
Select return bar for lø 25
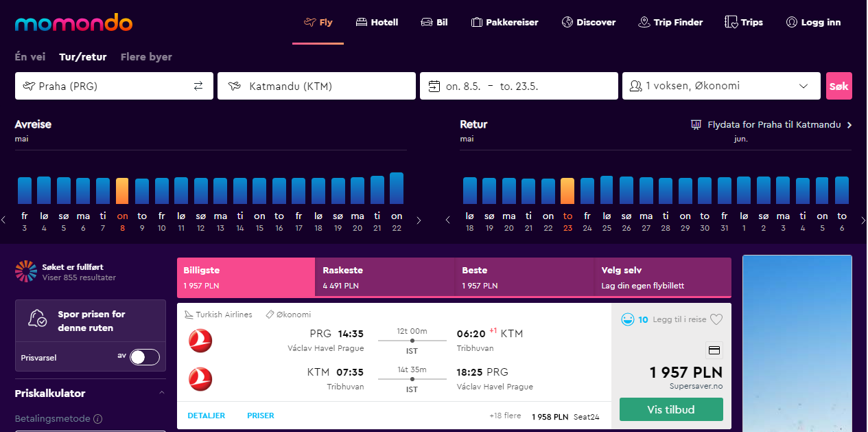point(607,190)
